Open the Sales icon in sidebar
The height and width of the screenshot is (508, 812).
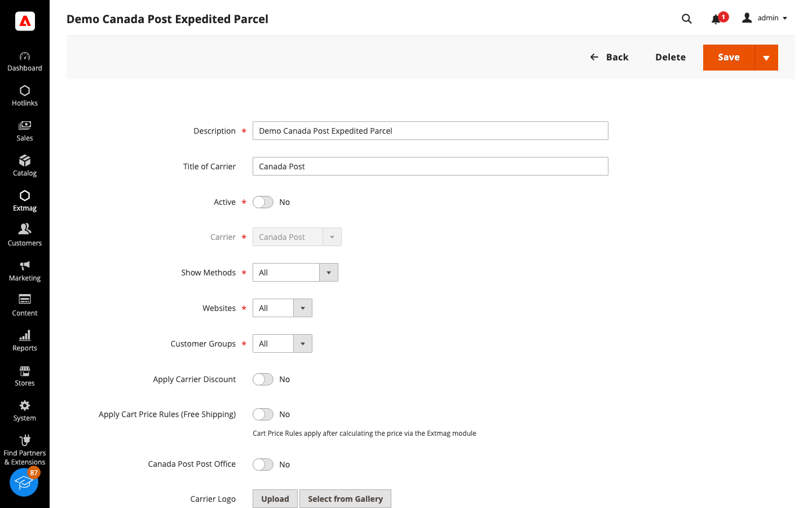pos(25,126)
